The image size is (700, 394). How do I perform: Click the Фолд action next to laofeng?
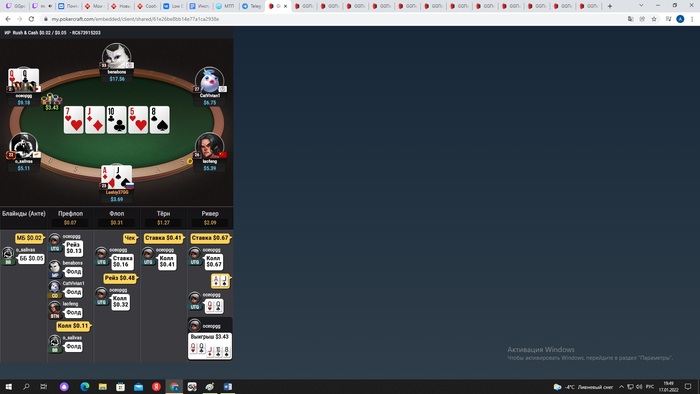coord(74,312)
